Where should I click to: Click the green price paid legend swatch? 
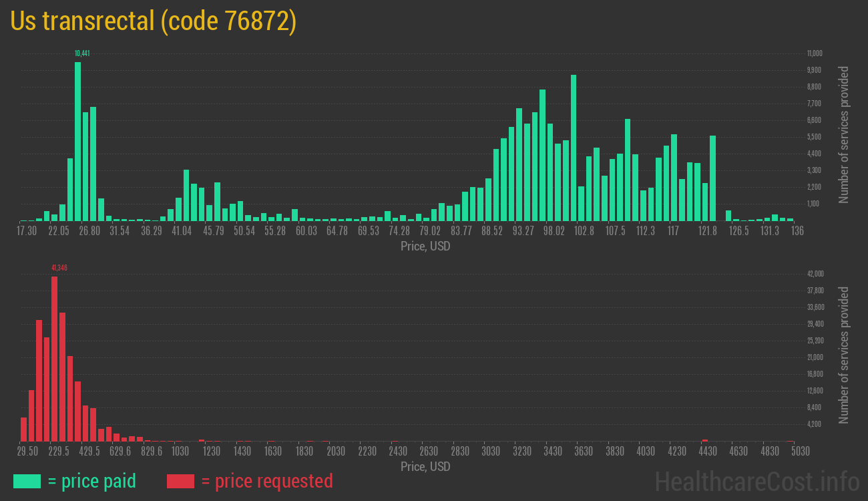(27, 481)
